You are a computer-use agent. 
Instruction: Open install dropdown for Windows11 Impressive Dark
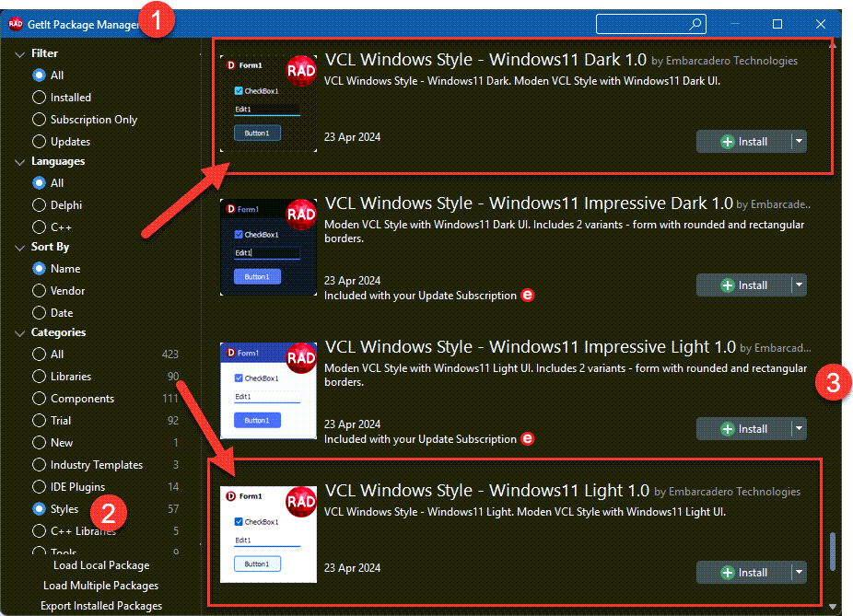(799, 285)
